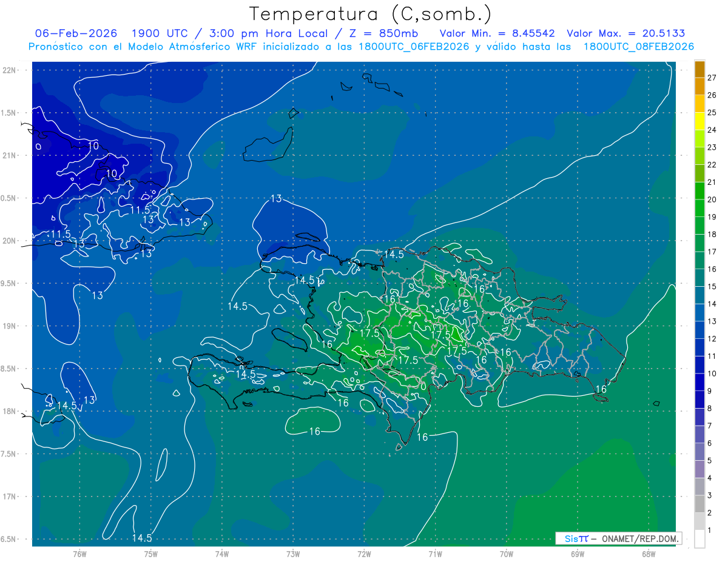This screenshot has height=562, width=728.
Task: Click the 73W longitude axis label
Action: [x=293, y=554]
